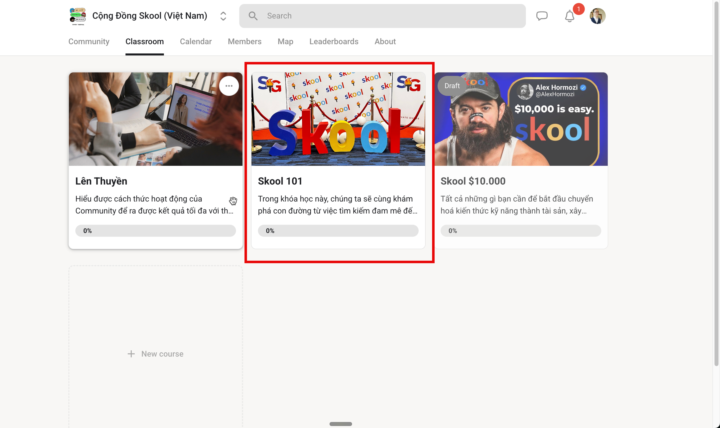Open the chat messages icon
720x428 pixels.
point(542,16)
